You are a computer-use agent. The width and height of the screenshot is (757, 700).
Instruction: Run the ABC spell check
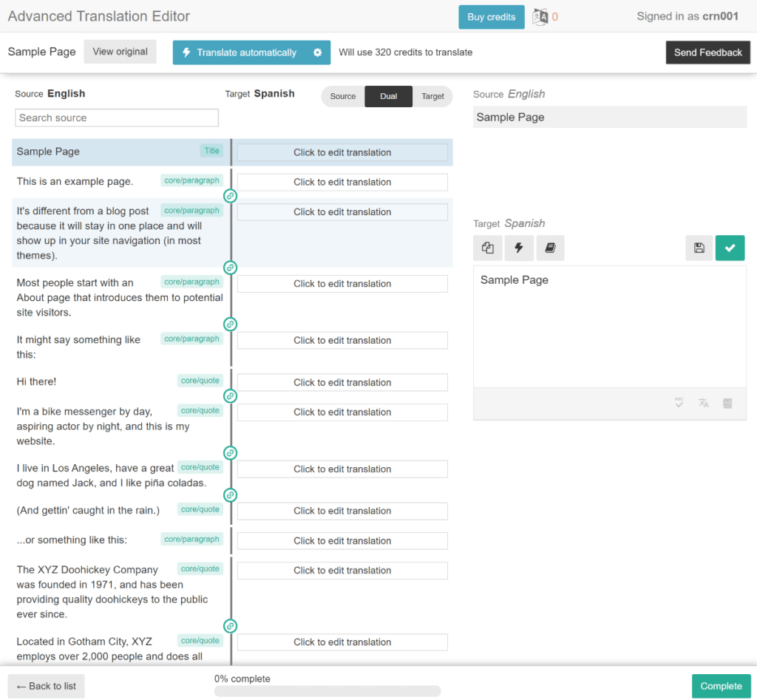pos(679,403)
